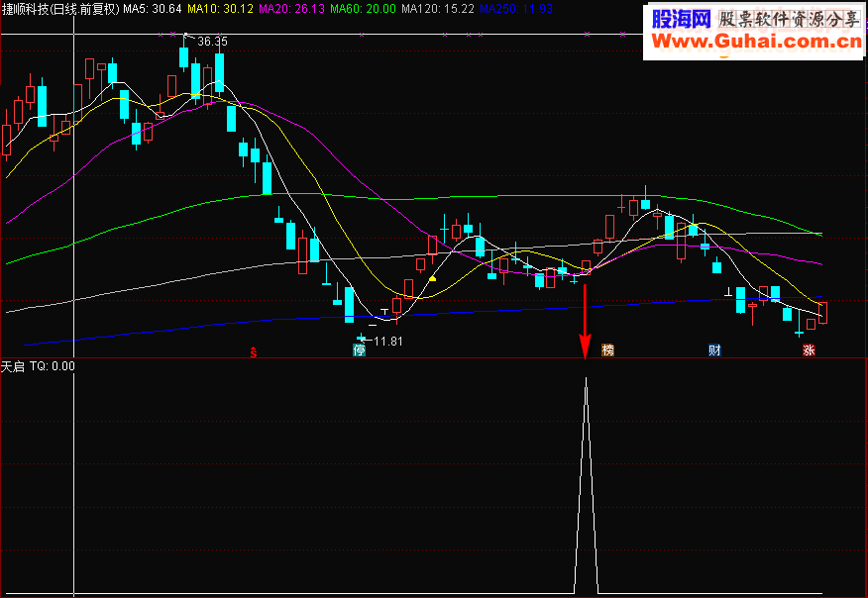
Task: Open the 停 (suspension) info marker
Action: [x=360, y=349]
